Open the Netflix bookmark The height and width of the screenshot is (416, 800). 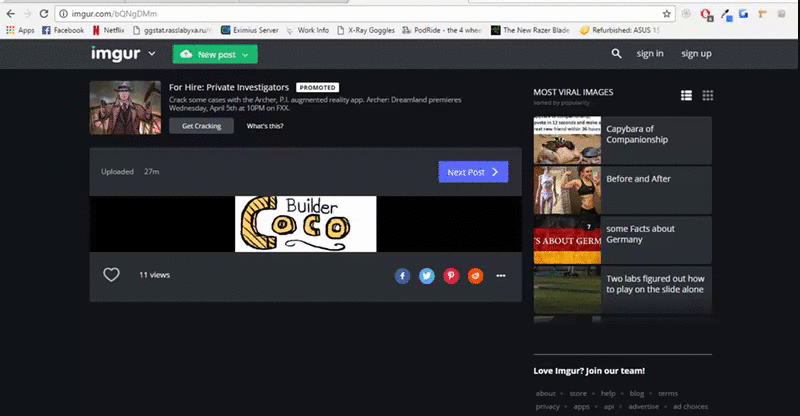[109, 30]
